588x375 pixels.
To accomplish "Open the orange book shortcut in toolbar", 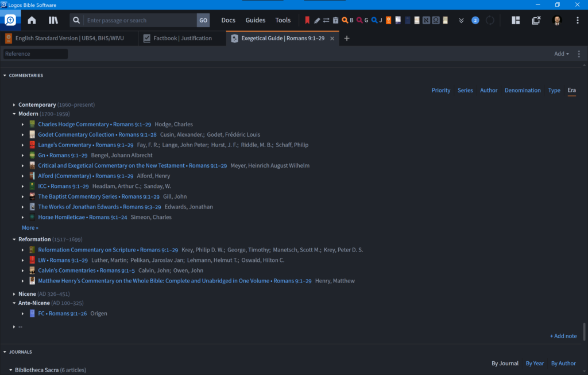I will tap(389, 20).
